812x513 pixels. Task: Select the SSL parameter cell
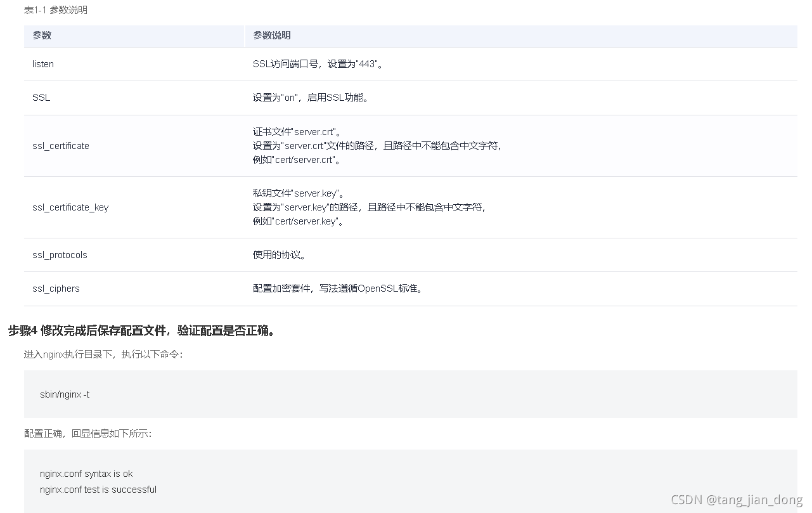pyautogui.click(x=41, y=98)
